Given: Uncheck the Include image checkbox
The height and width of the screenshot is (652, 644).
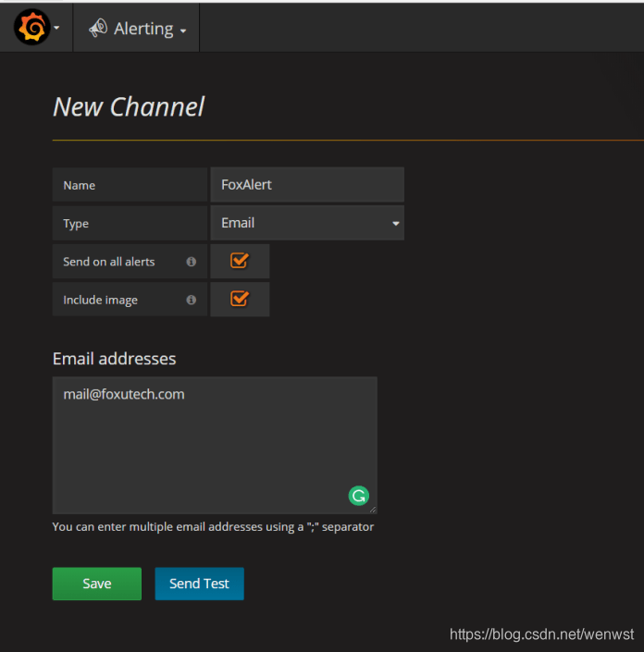Looking at the screenshot, I should click(x=240, y=299).
